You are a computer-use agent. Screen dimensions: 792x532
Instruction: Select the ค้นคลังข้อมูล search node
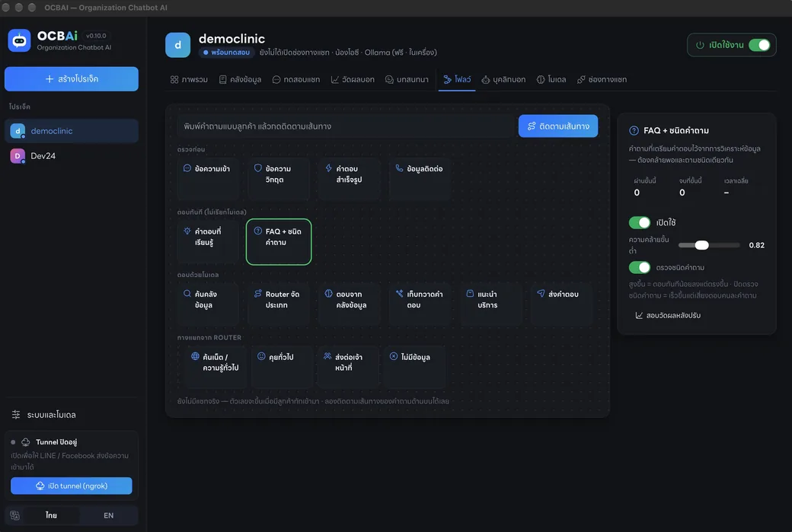click(x=208, y=304)
